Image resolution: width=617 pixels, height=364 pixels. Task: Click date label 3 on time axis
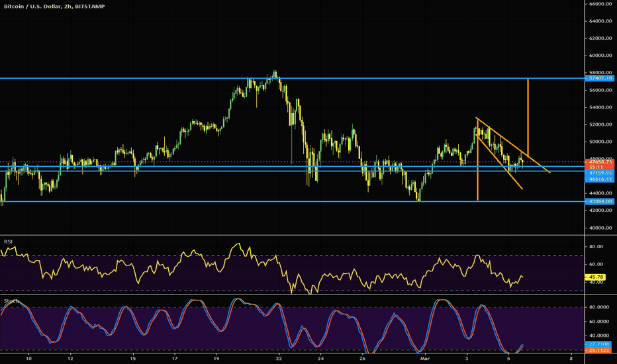(x=467, y=359)
